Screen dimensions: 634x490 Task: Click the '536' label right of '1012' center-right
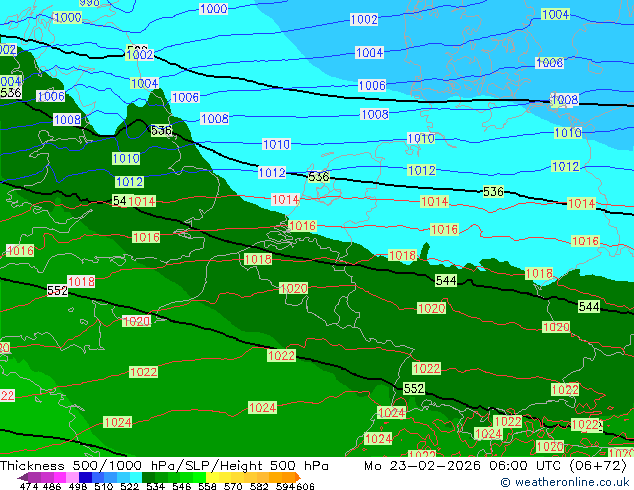[493, 192]
